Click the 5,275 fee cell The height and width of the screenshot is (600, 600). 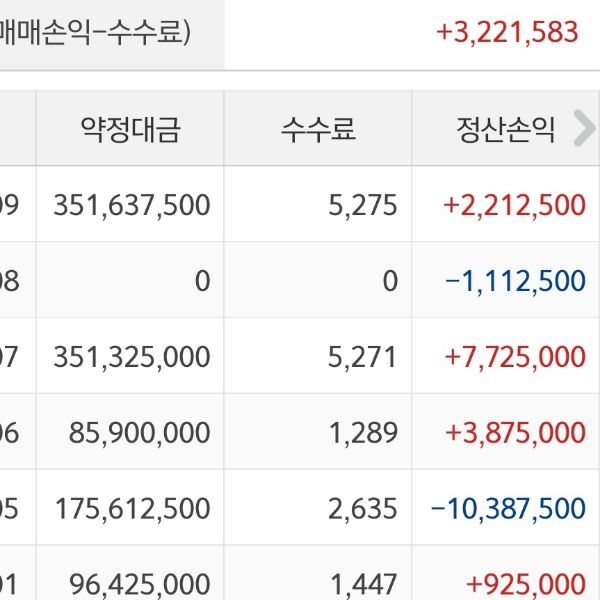coord(362,205)
